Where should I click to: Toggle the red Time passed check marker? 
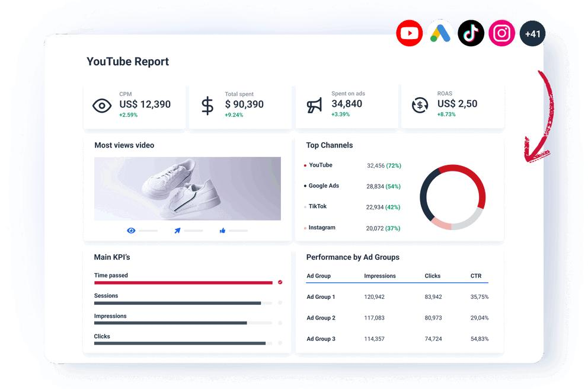pyautogui.click(x=280, y=282)
